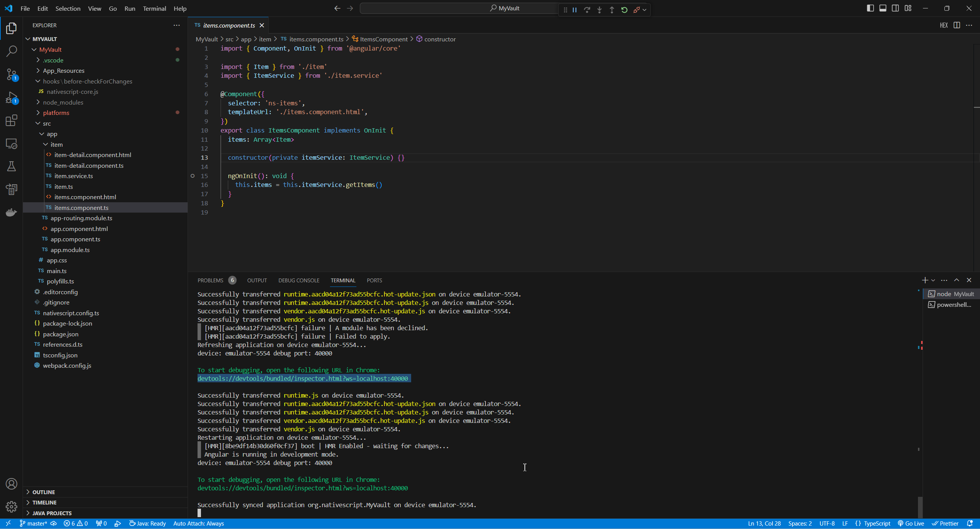Click the debug Restart button
Viewport: 980px width, 529px height.
[x=624, y=10]
